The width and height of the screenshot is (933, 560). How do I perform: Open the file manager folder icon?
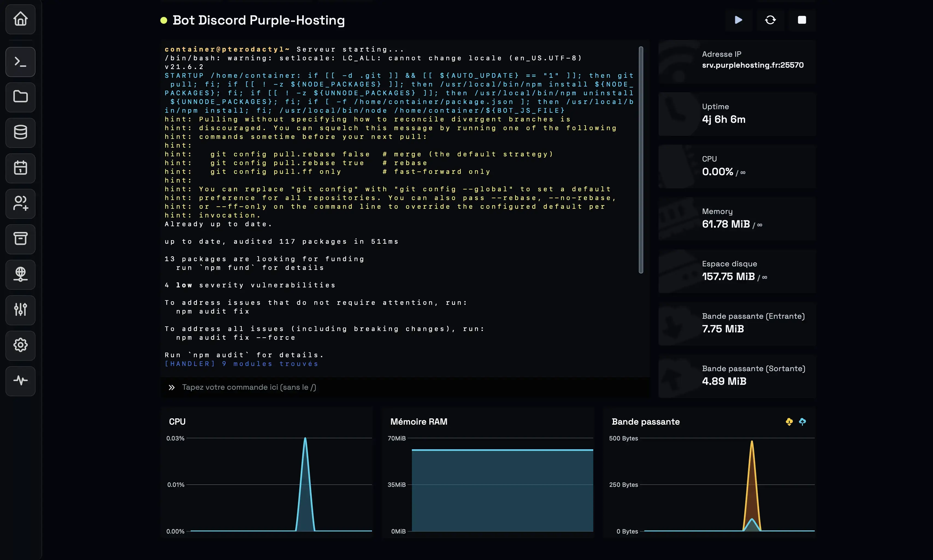pyautogui.click(x=20, y=97)
